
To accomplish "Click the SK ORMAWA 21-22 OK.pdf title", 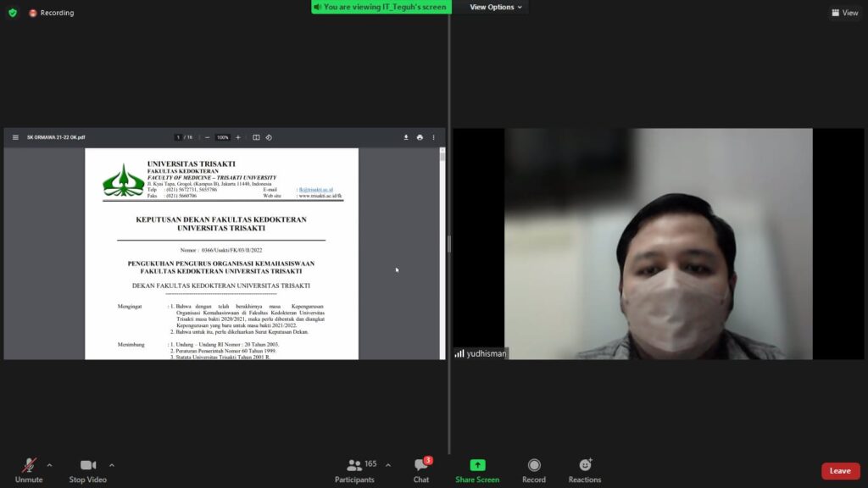I will point(56,137).
